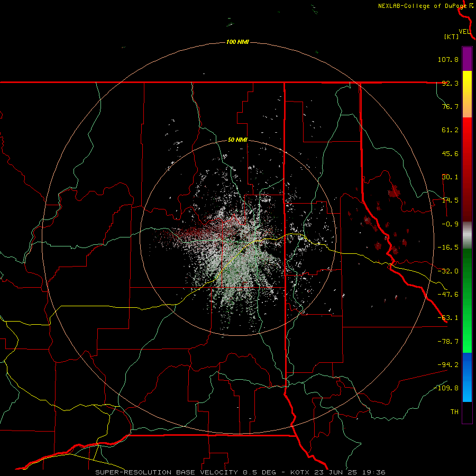Viewport: 476px width, 476px height.
Task: Select the 14.5 scale value
Action: (450, 200)
